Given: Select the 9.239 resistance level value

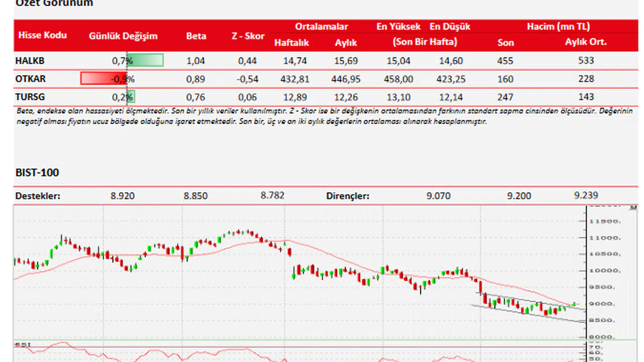Looking at the screenshot, I should tap(586, 195).
